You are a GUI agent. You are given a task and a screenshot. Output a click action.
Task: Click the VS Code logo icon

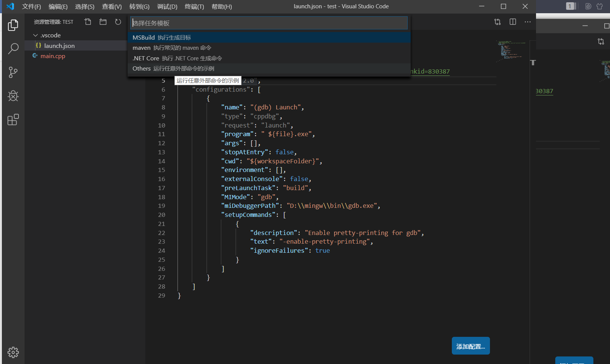pos(11,6)
